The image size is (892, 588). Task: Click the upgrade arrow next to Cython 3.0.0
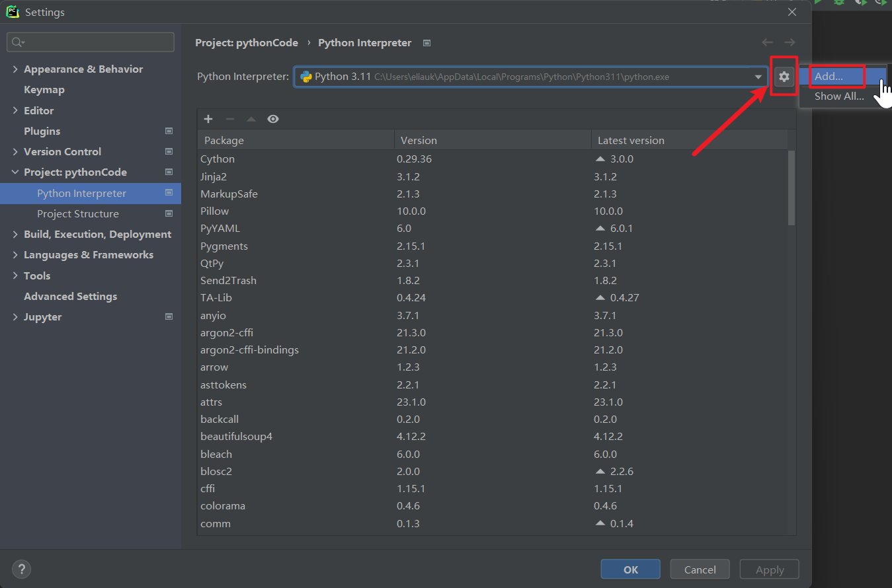pyautogui.click(x=600, y=159)
